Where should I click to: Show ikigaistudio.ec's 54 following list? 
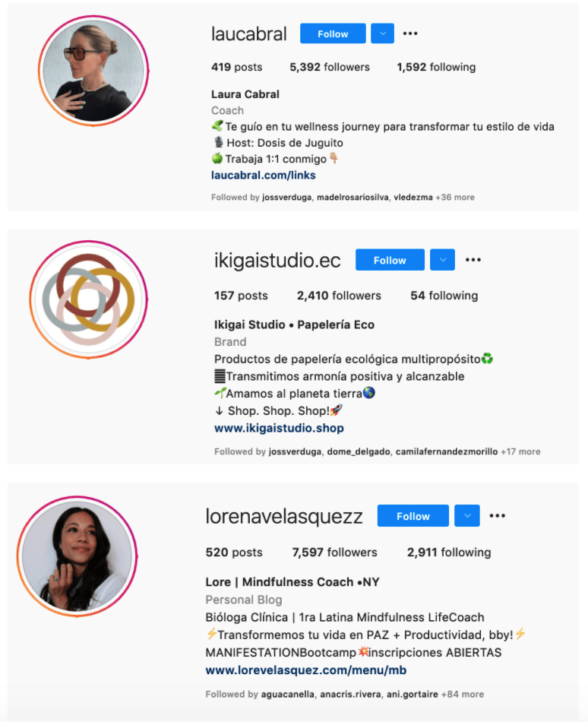point(444,296)
